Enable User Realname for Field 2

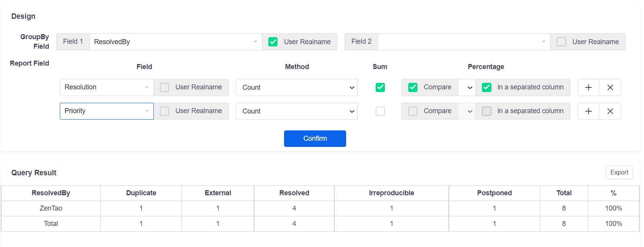561,42
